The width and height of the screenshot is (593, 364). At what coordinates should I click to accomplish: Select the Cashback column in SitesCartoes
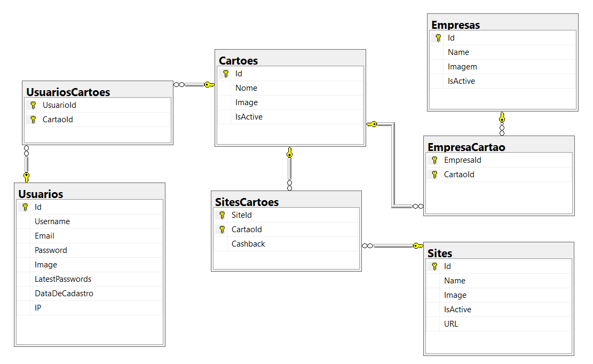click(248, 244)
